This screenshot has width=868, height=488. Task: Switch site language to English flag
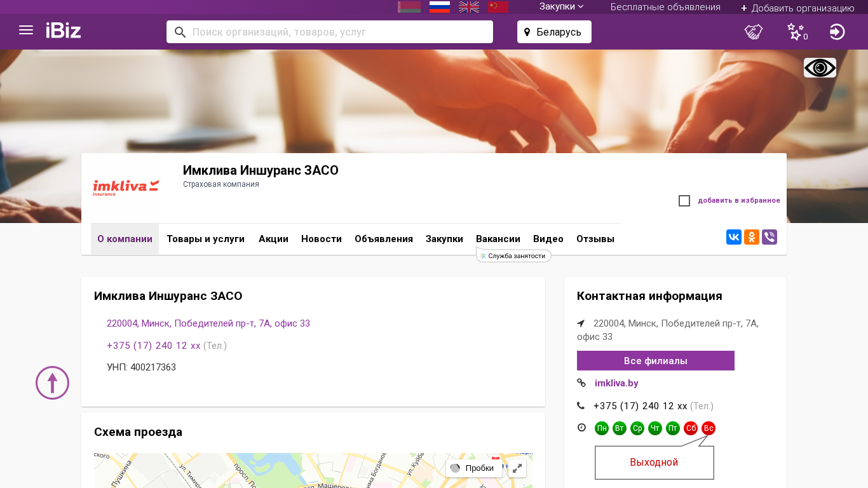click(469, 7)
